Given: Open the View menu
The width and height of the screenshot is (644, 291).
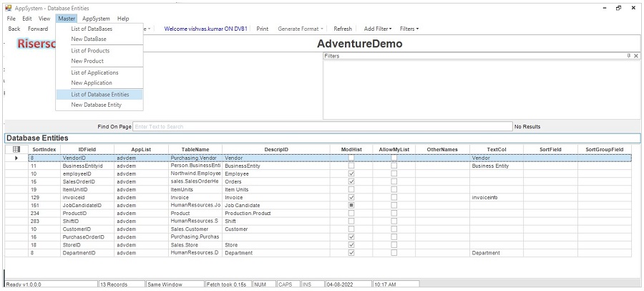Looking at the screenshot, I should (x=44, y=19).
